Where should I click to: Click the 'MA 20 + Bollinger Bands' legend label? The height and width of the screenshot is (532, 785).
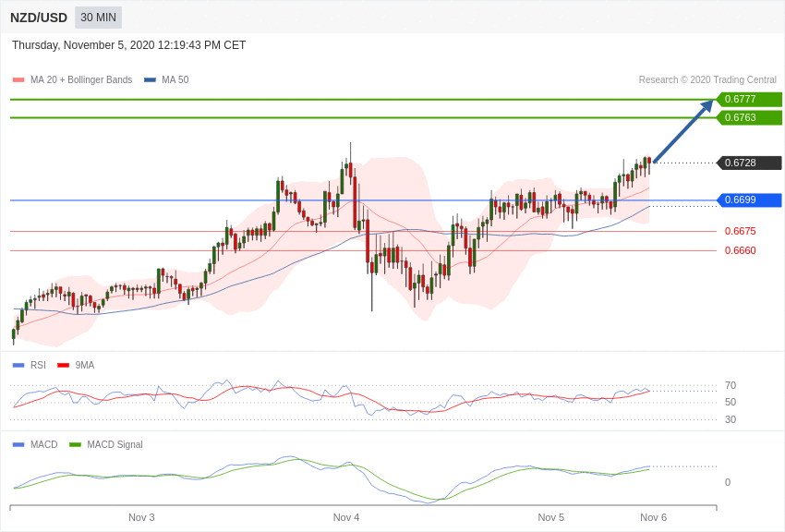click(81, 79)
